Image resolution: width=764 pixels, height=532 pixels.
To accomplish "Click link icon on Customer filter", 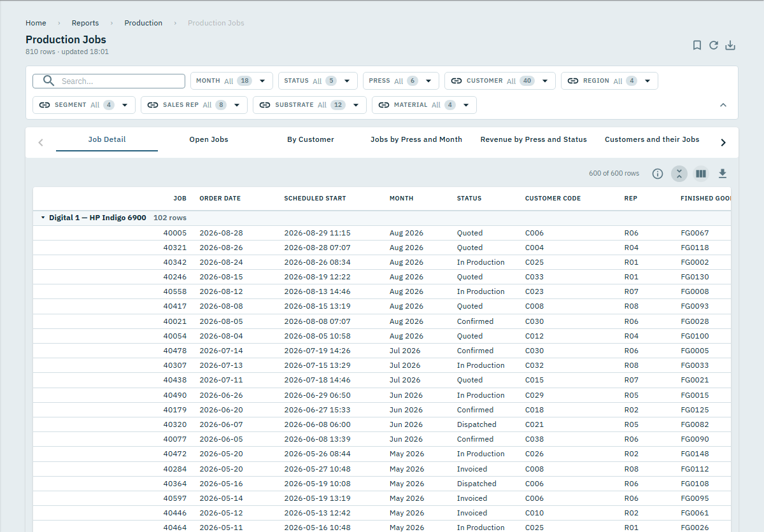I will click(x=456, y=81).
